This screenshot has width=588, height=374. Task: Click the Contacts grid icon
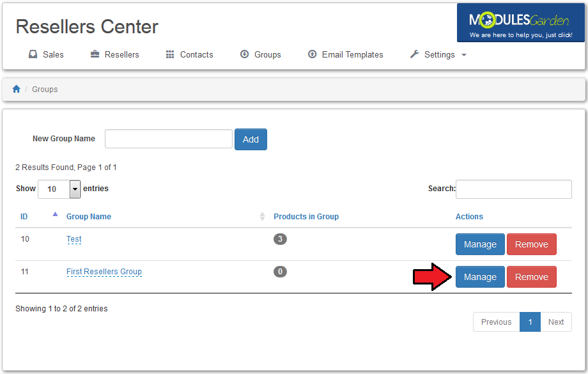click(x=170, y=54)
